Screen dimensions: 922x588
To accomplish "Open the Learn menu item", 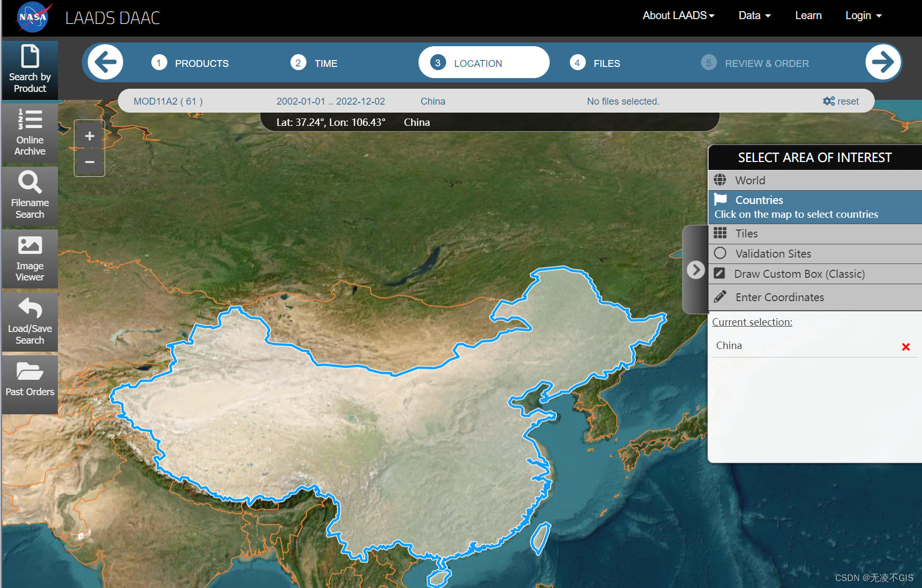I will coord(808,15).
